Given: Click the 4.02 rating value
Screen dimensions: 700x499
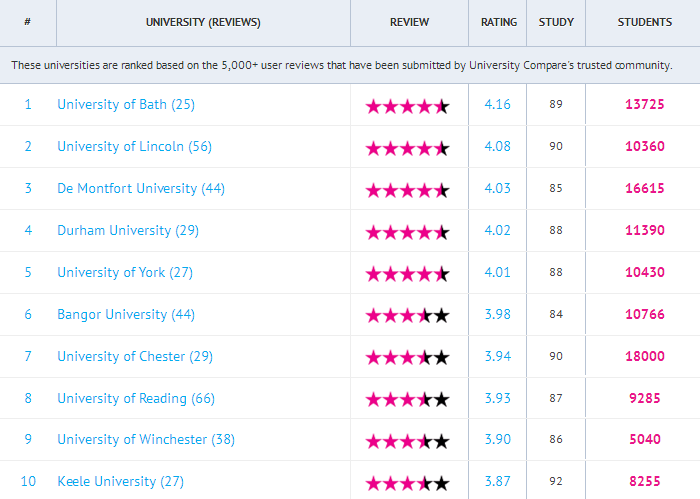Looking at the screenshot, I should click(x=497, y=230).
